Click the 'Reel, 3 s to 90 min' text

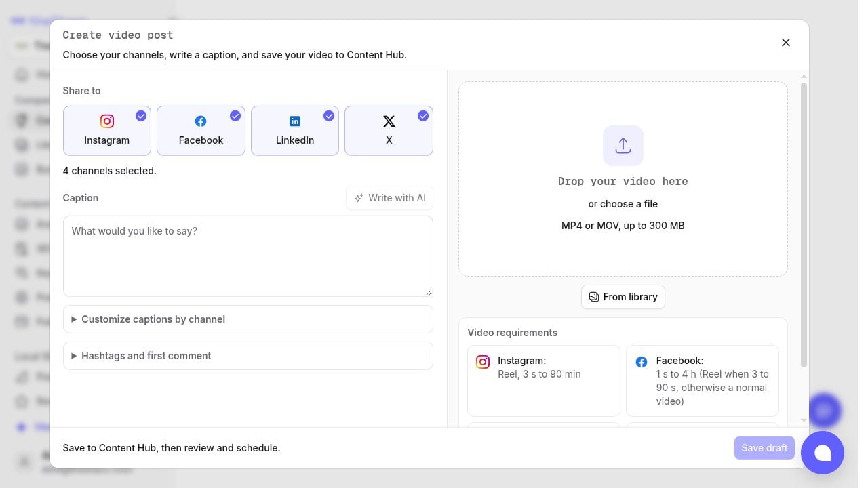[x=539, y=374]
